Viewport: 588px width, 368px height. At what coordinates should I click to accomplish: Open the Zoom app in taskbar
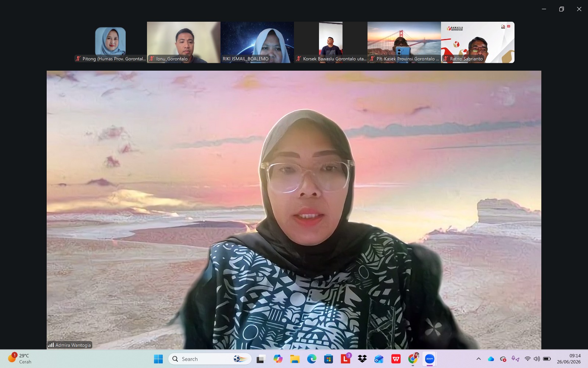point(430,359)
